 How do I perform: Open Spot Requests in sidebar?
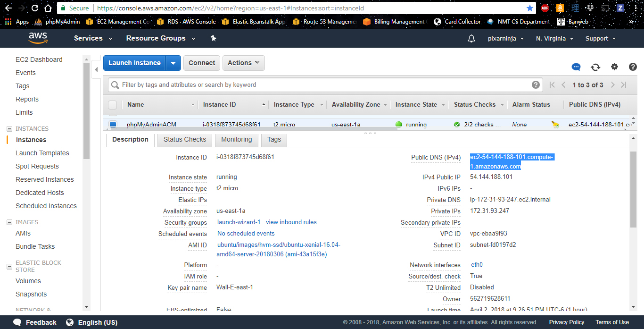coord(37,166)
